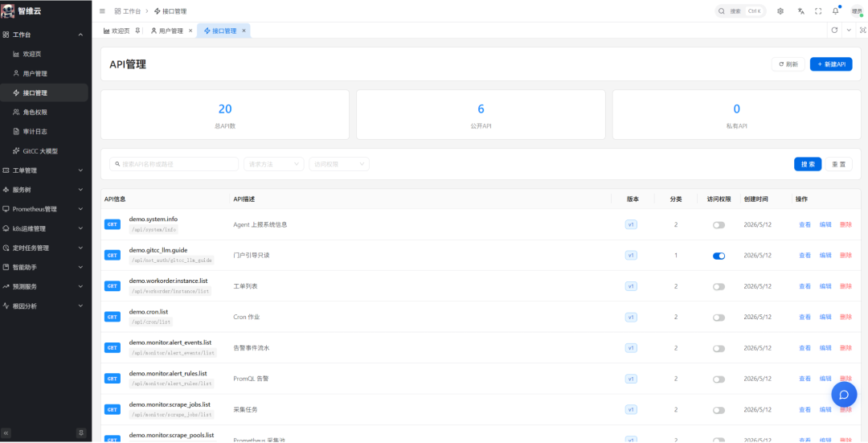Click 编辑 for demo.gitcc_llm.guide
This screenshot has height=443, width=868.
tap(825, 256)
